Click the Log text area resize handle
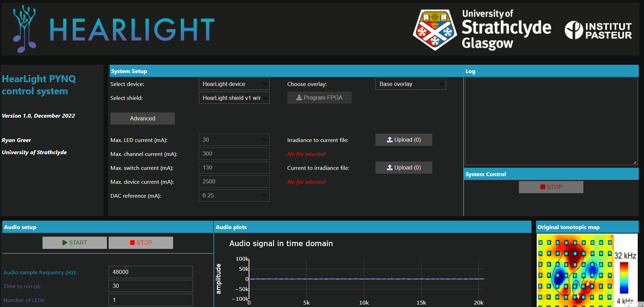 pos(635,162)
